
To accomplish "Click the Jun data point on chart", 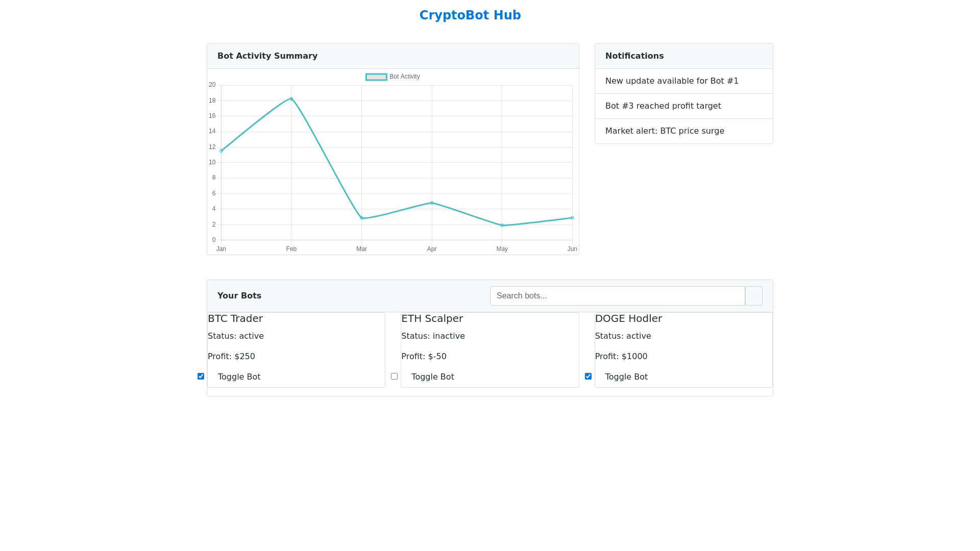I will (572, 218).
